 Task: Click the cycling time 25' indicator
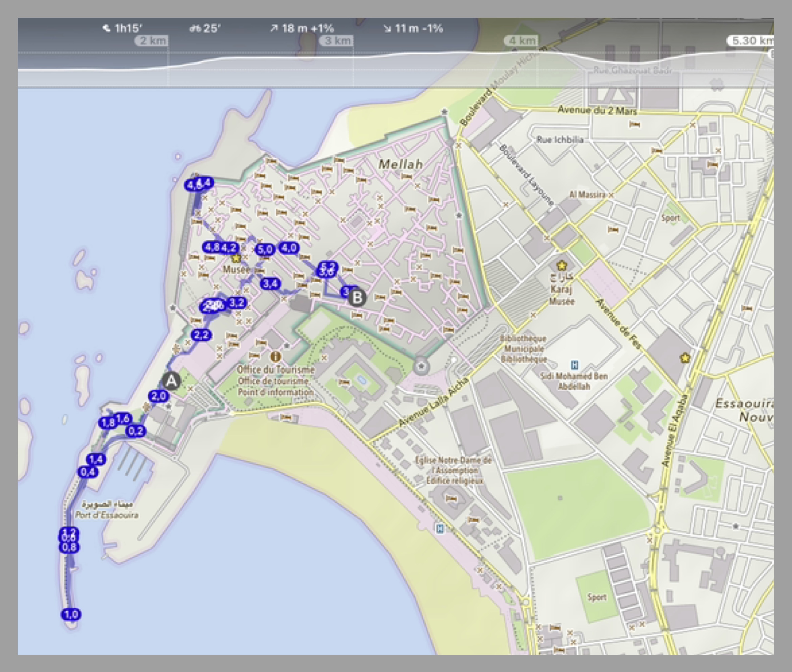coord(205,28)
